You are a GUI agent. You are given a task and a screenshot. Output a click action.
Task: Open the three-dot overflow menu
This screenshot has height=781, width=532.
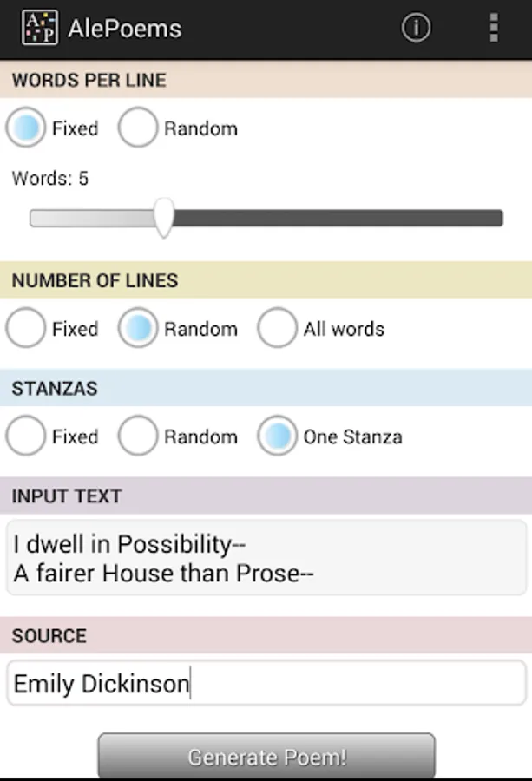493,29
